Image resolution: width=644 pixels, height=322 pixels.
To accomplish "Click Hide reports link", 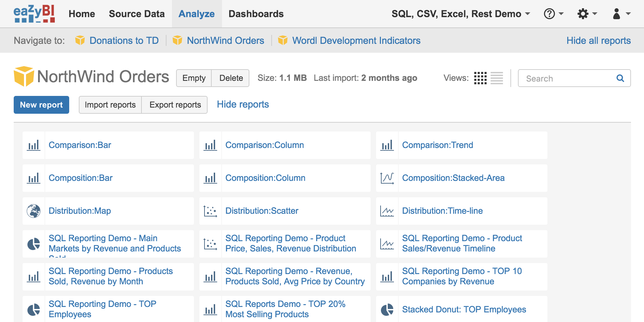I will 243,104.
